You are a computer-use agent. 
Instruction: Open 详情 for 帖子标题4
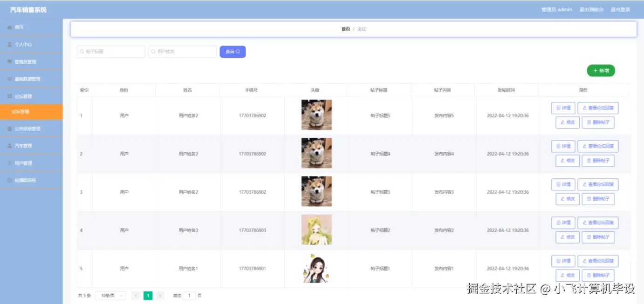563,146
